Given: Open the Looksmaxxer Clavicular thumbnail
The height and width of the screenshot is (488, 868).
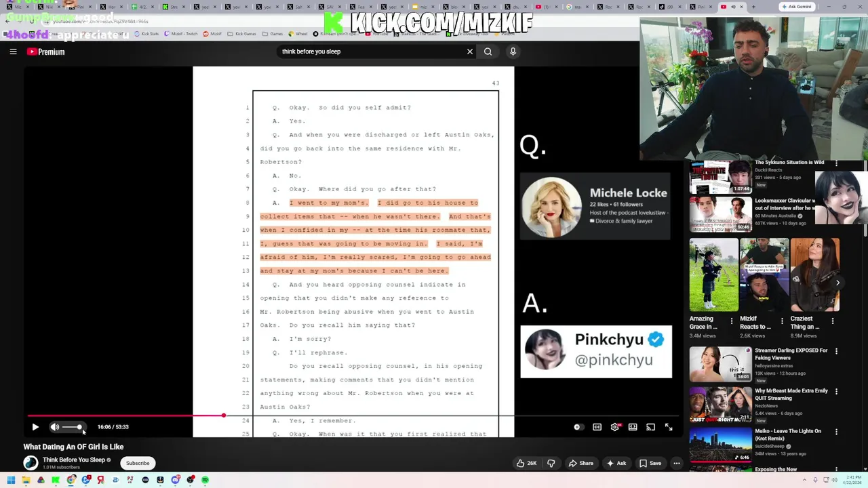Looking at the screenshot, I should pyautogui.click(x=720, y=215).
